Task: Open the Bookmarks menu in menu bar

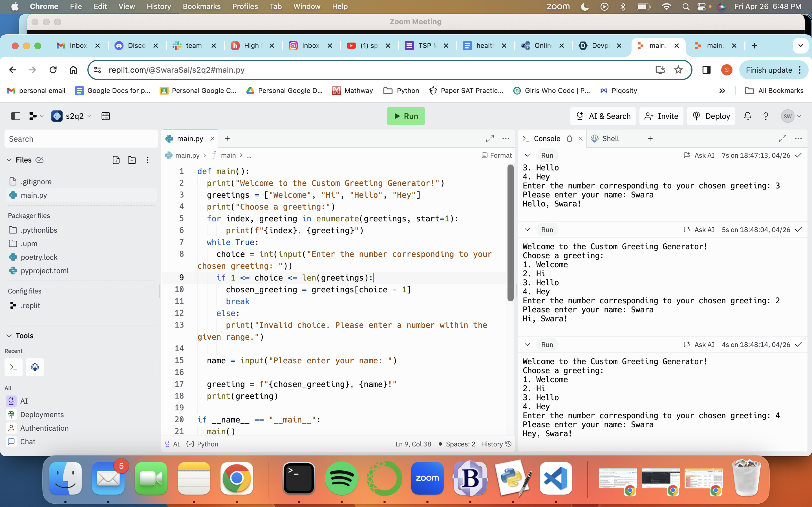Action: [201, 6]
